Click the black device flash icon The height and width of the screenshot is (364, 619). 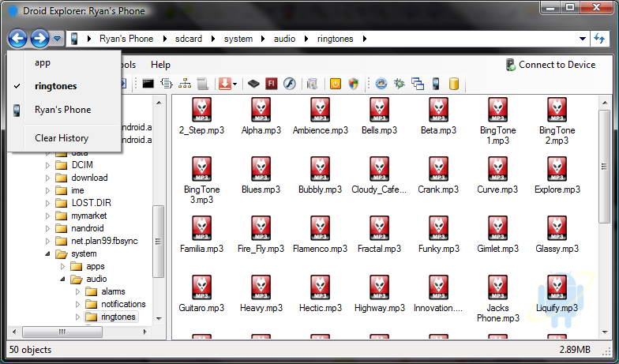click(253, 84)
